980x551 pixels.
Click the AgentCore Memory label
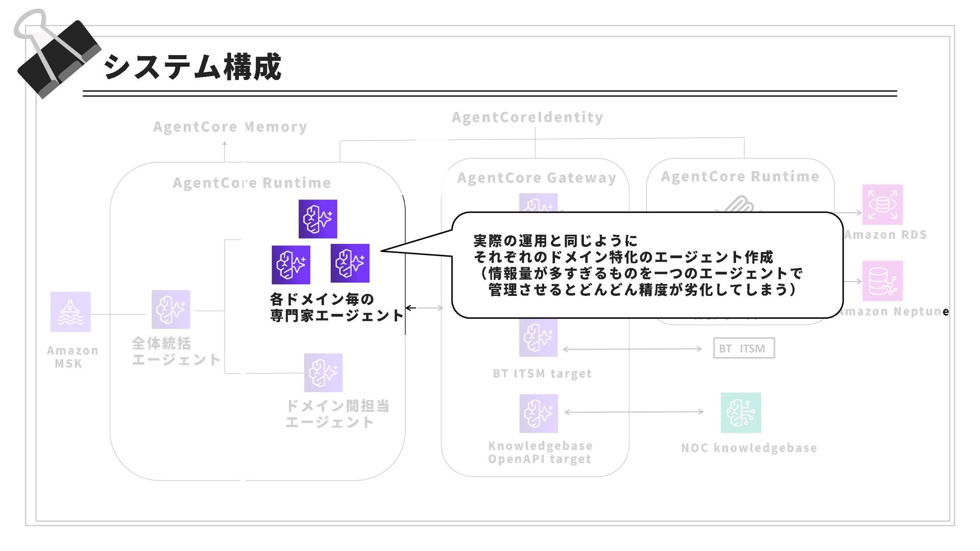(x=230, y=127)
